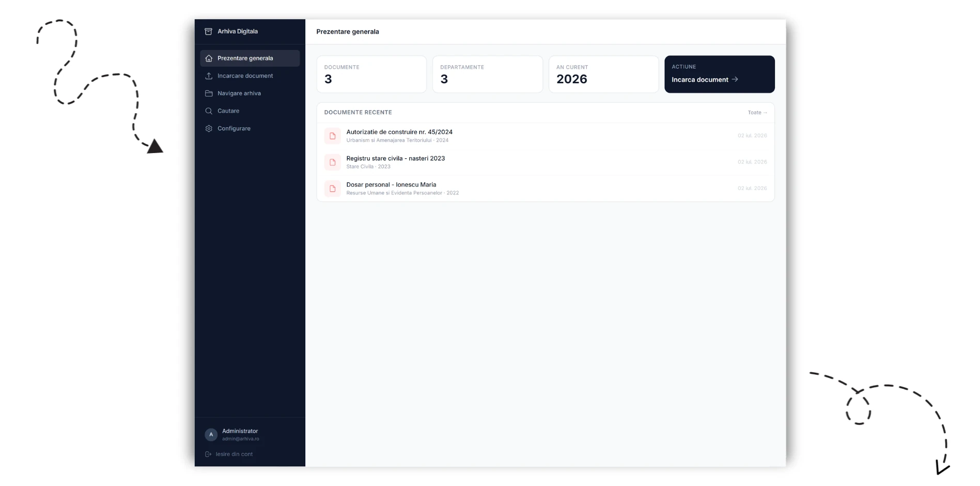980x486 pixels.
Task: Click the arrow icon in Incarca document card
Action: click(x=735, y=80)
